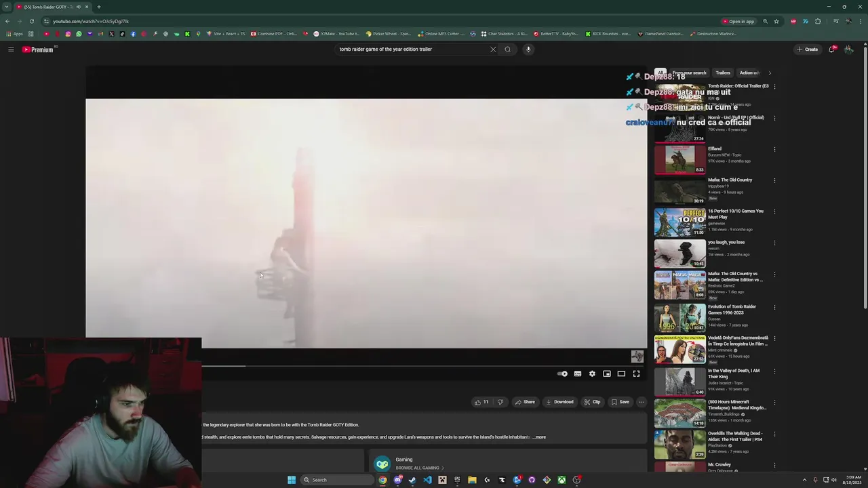Open Windows Start menu

292,480
